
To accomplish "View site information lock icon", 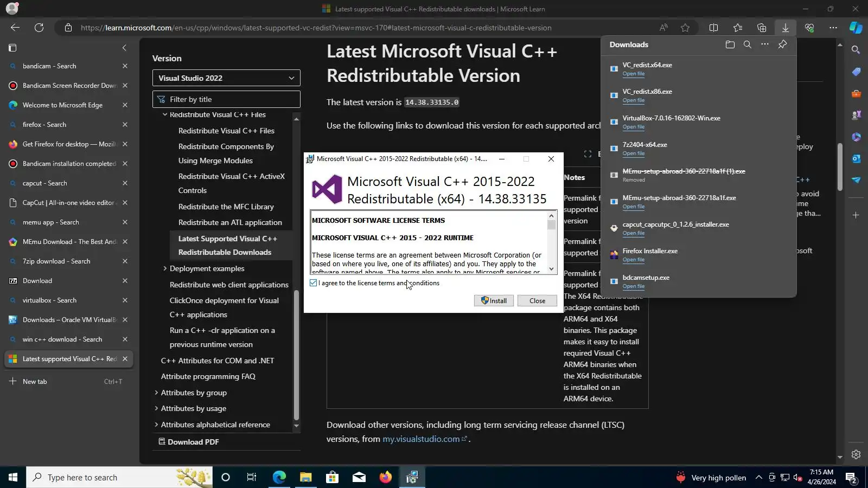I will (x=68, y=28).
